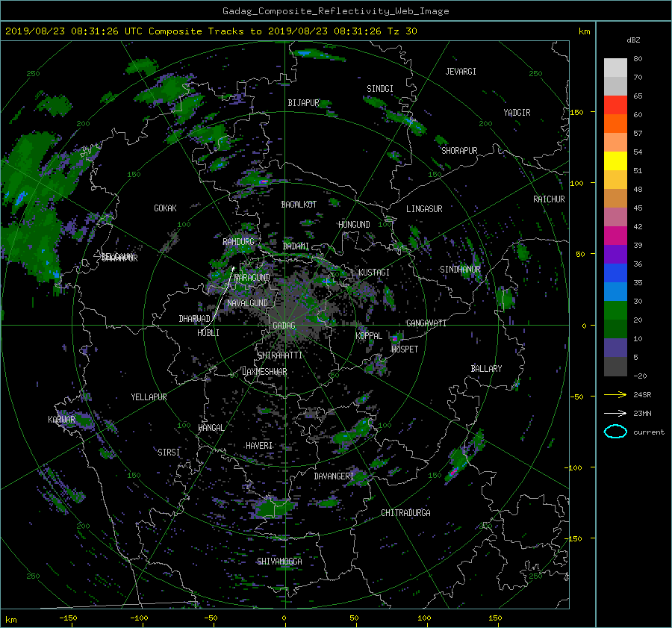
Task: Select the SHORAPUR label
Action: (459, 151)
